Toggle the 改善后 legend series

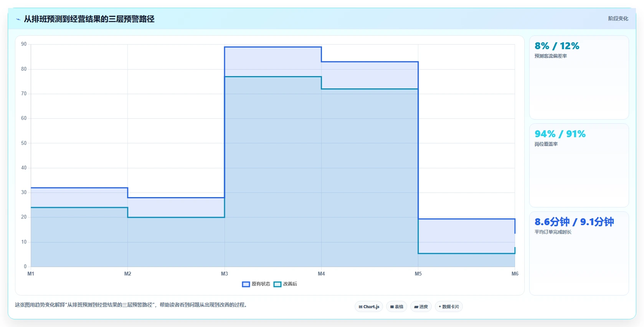click(285, 284)
